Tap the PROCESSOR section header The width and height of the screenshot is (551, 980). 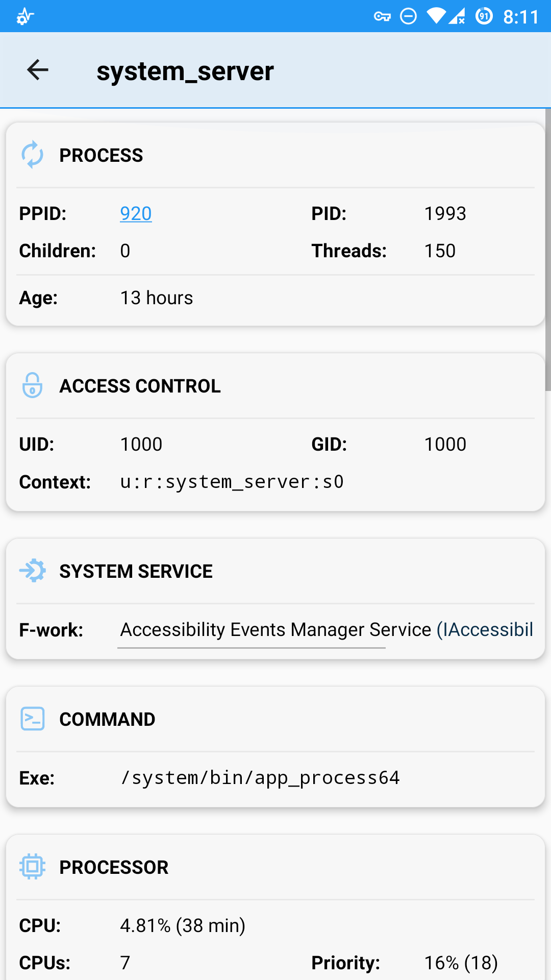point(114,867)
